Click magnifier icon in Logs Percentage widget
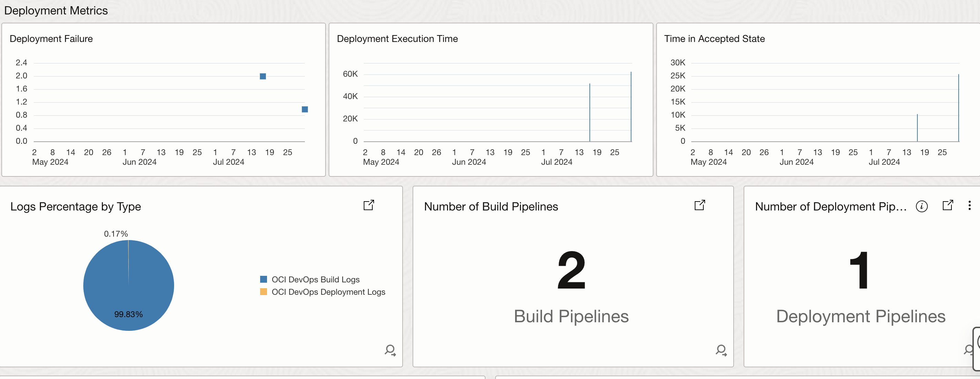Image resolution: width=980 pixels, height=379 pixels. point(390,350)
